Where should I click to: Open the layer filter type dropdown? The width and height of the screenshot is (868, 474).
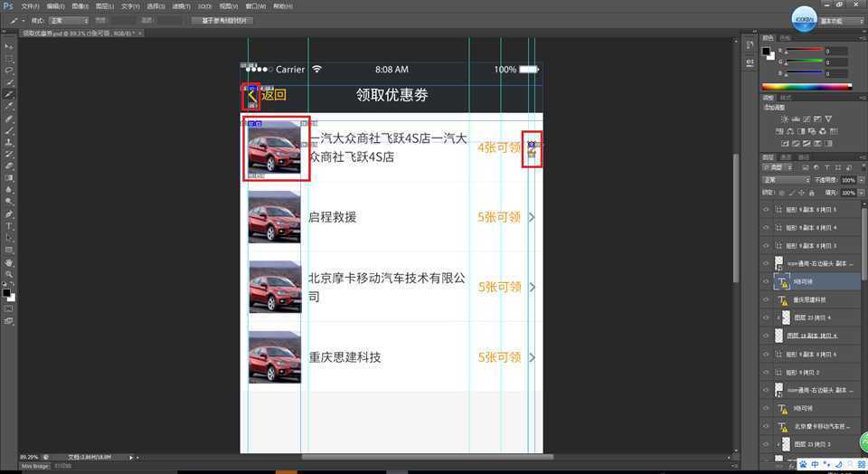pos(779,167)
